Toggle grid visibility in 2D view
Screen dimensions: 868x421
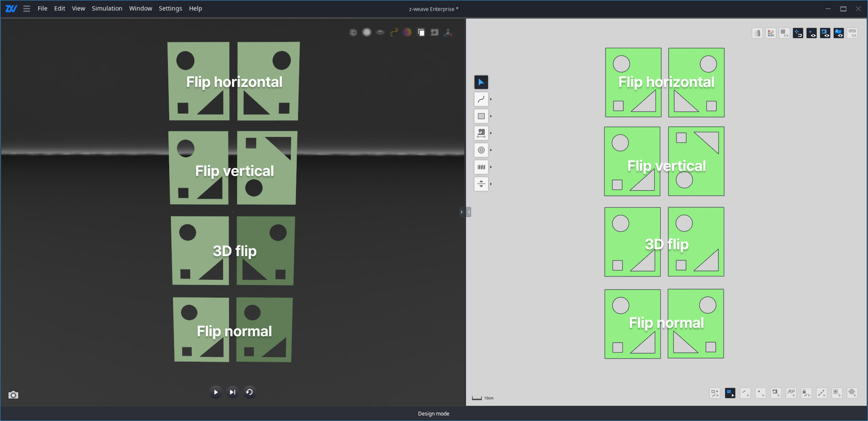(x=784, y=33)
